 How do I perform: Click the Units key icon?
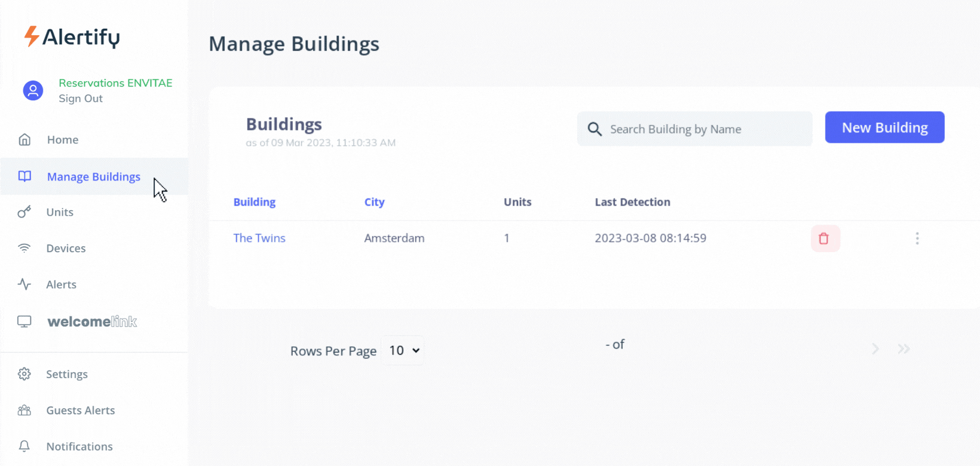point(24,212)
